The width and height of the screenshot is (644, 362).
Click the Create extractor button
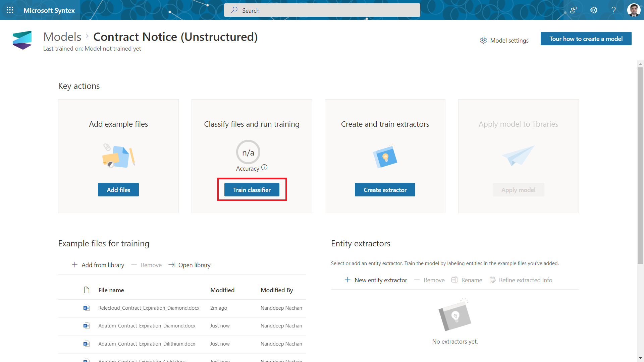pyautogui.click(x=385, y=190)
